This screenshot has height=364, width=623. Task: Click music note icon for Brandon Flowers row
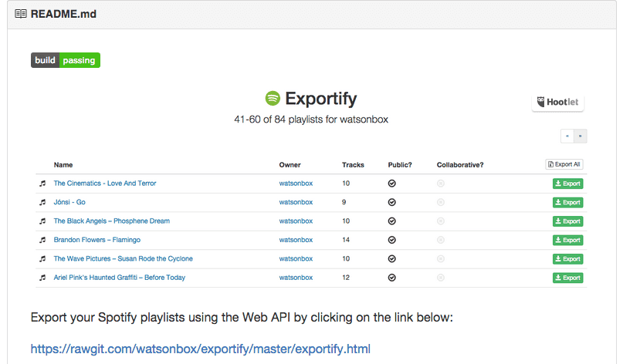(42, 240)
